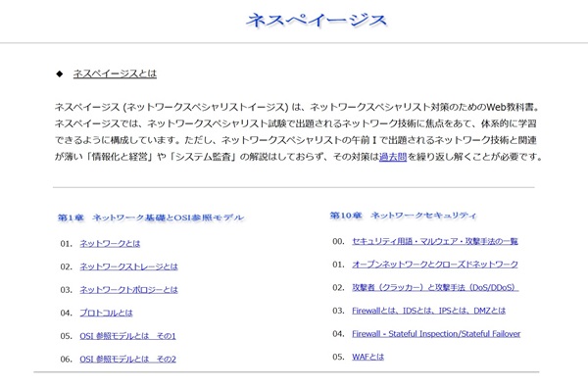
Task: Open OSI 参照モデルとは その2 link
Action: coord(127,360)
